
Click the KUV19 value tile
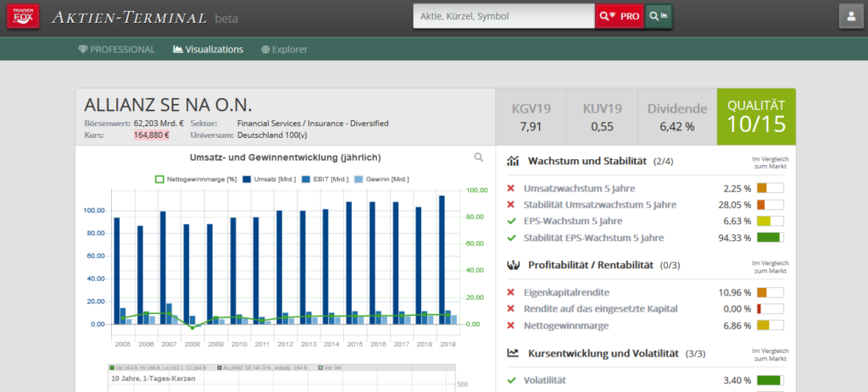click(602, 117)
